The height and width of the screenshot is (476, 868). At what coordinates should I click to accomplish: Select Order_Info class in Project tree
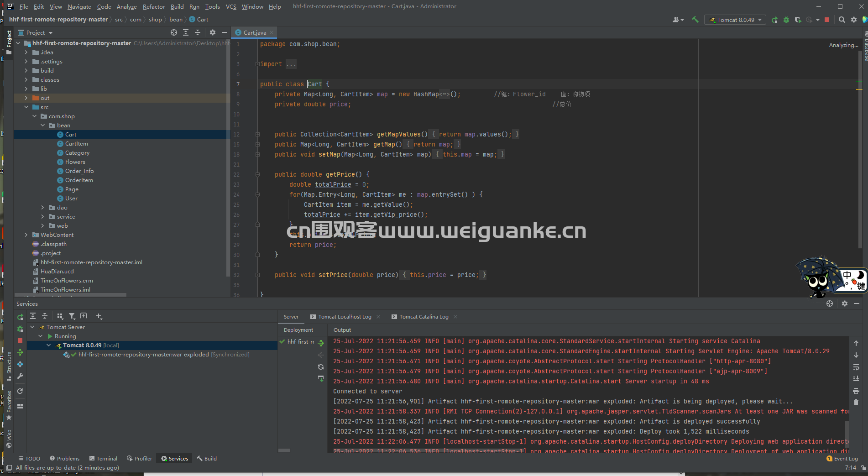click(79, 171)
